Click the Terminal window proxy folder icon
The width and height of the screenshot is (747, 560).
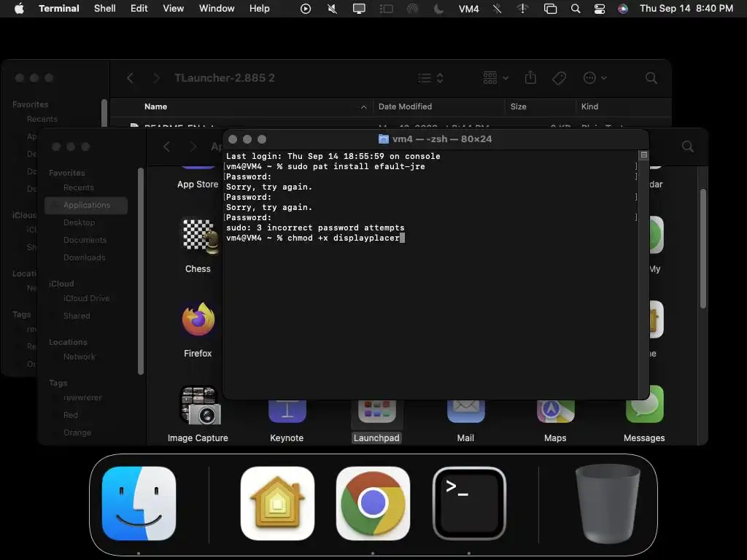383,139
